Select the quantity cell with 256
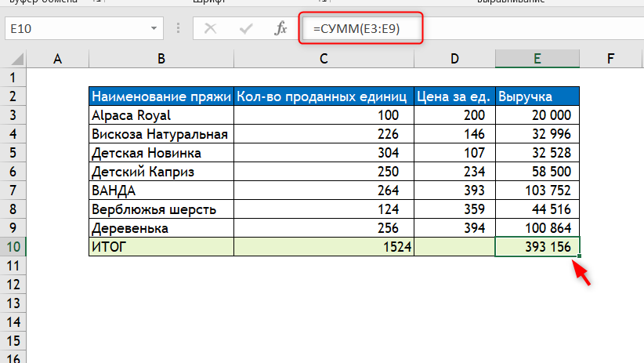The height and width of the screenshot is (363, 644). [x=324, y=227]
